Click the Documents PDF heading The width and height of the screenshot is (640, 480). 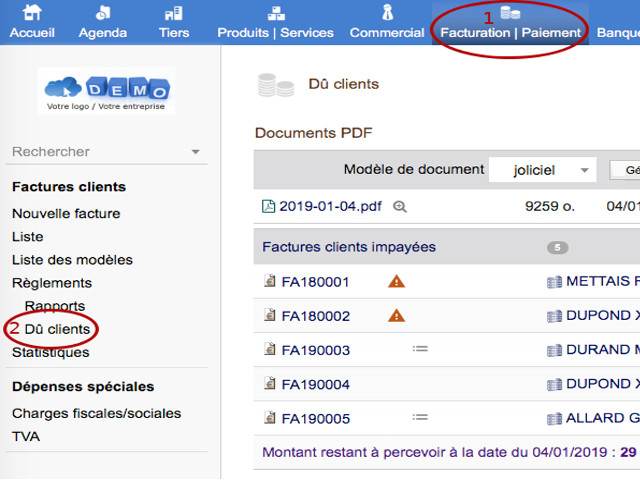[x=313, y=133]
